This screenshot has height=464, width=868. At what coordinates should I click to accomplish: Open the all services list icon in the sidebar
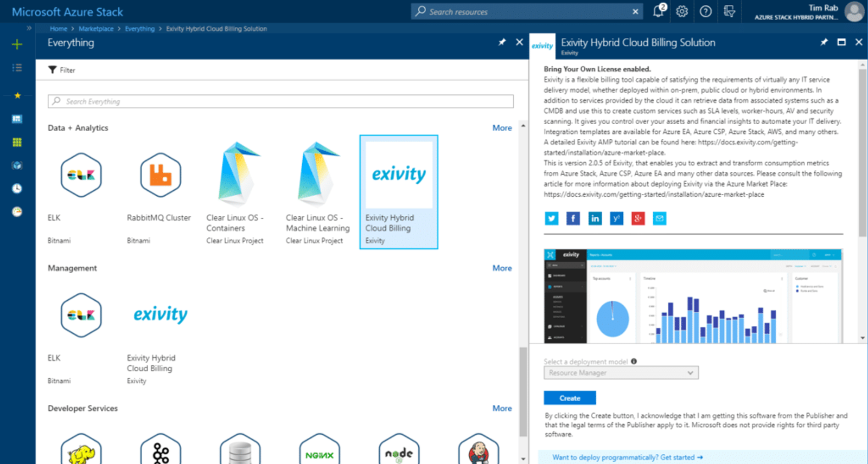pyautogui.click(x=17, y=68)
